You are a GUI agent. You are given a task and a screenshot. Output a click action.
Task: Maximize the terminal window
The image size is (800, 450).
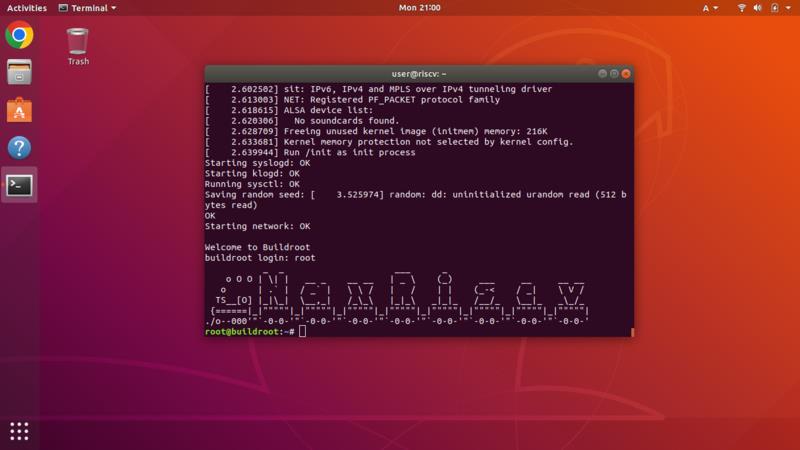coord(614,74)
